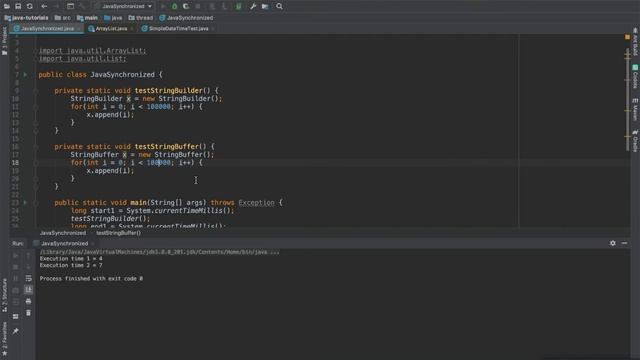Click the print icon in the Run panel
The height and width of the screenshot is (360, 640).
click(x=28, y=301)
